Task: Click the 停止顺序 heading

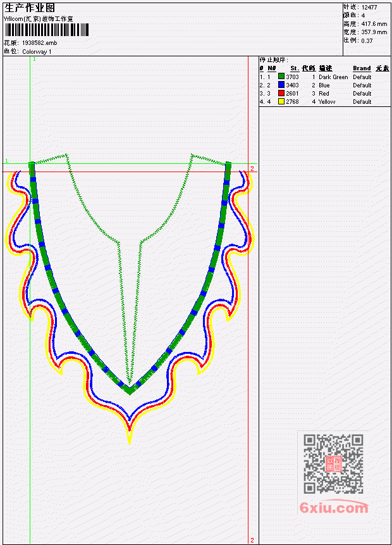Action: coord(274,60)
